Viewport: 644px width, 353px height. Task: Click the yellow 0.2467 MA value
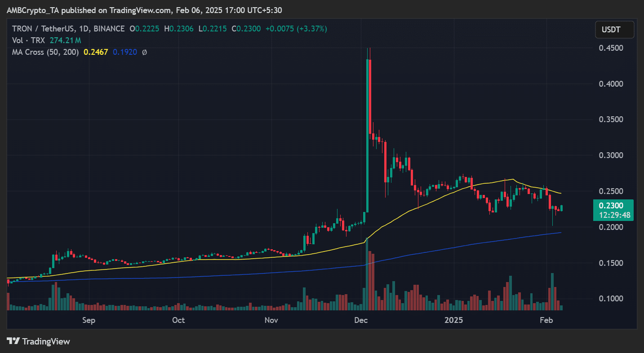pos(96,52)
